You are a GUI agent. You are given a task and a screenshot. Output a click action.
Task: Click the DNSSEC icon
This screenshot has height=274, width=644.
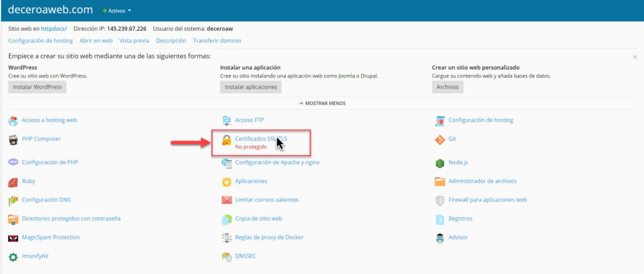(226, 257)
